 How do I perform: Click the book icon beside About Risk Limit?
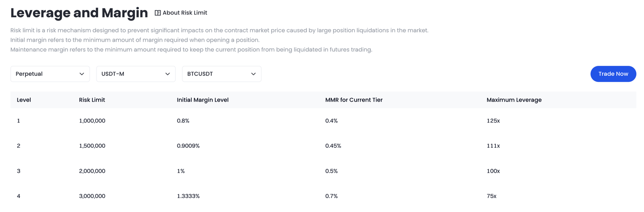(157, 13)
